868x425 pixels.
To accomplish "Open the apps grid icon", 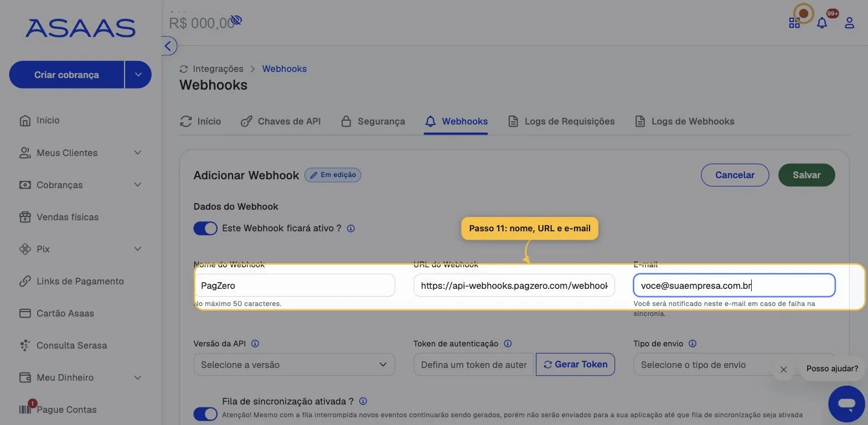I will (794, 23).
